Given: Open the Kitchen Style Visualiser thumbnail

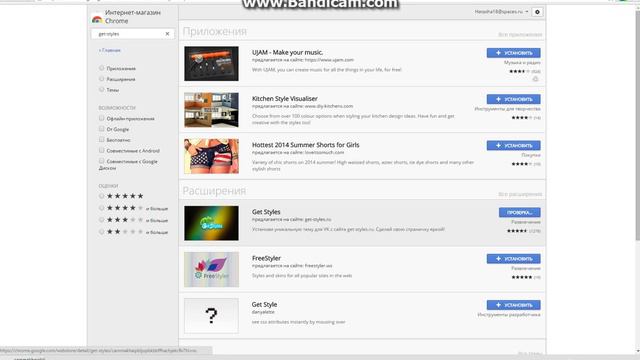Looking at the screenshot, I should [x=211, y=110].
